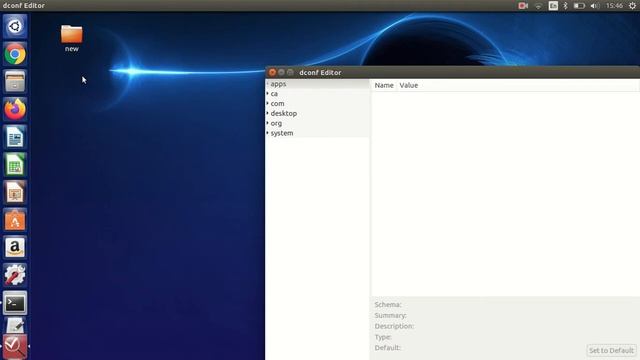Image resolution: width=640 pixels, height=360 pixels.
Task: Minimize the dconf Editor window
Action: pos(281,72)
